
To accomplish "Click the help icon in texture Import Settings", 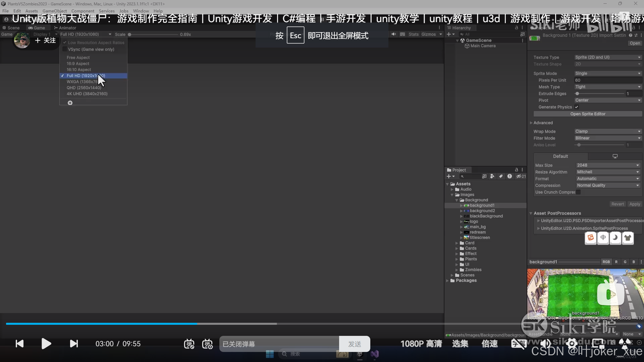I will (x=631, y=35).
